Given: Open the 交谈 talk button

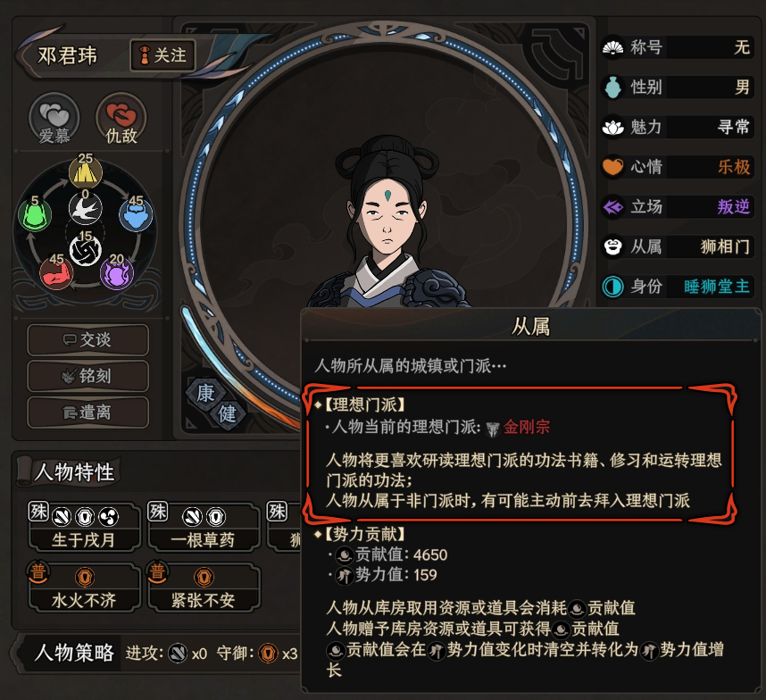Looking at the screenshot, I should pos(87,340).
